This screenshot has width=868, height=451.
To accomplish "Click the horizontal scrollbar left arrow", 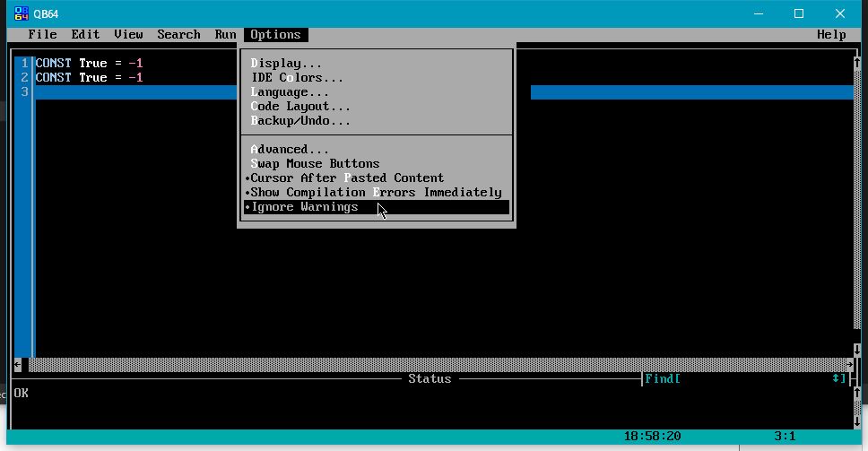I will 18,365.
